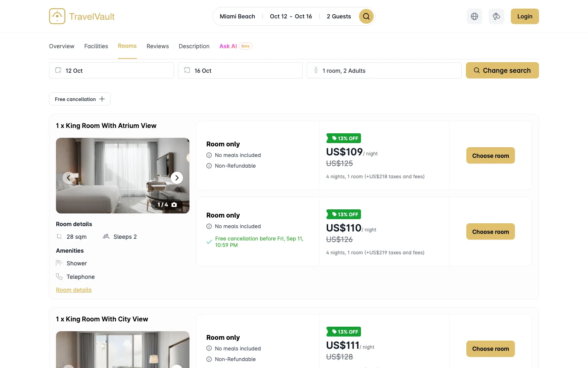Click info icon by City View Non-Refundable

(x=209, y=359)
